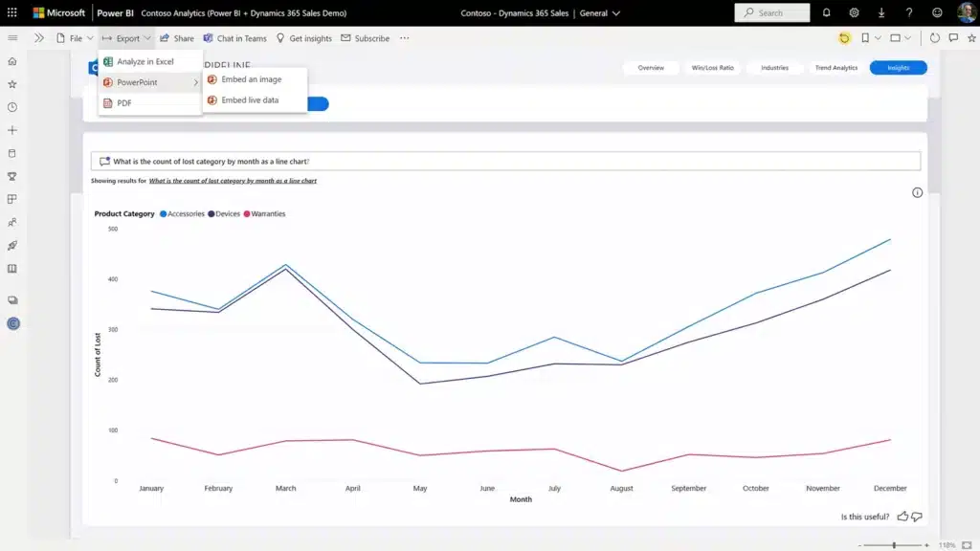Toggle the hamburger navigation menu
Screen dimensions: 980x551
pyautogui.click(x=12, y=38)
